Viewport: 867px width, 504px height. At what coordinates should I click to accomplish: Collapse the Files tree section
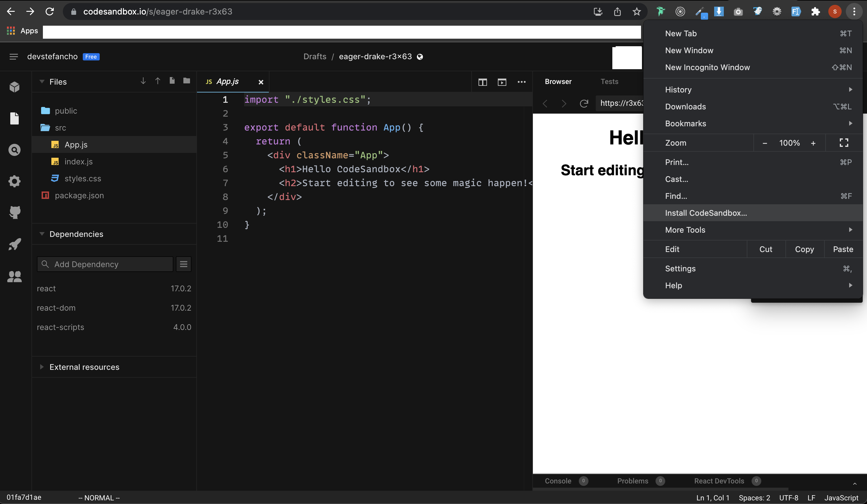[x=42, y=82]
